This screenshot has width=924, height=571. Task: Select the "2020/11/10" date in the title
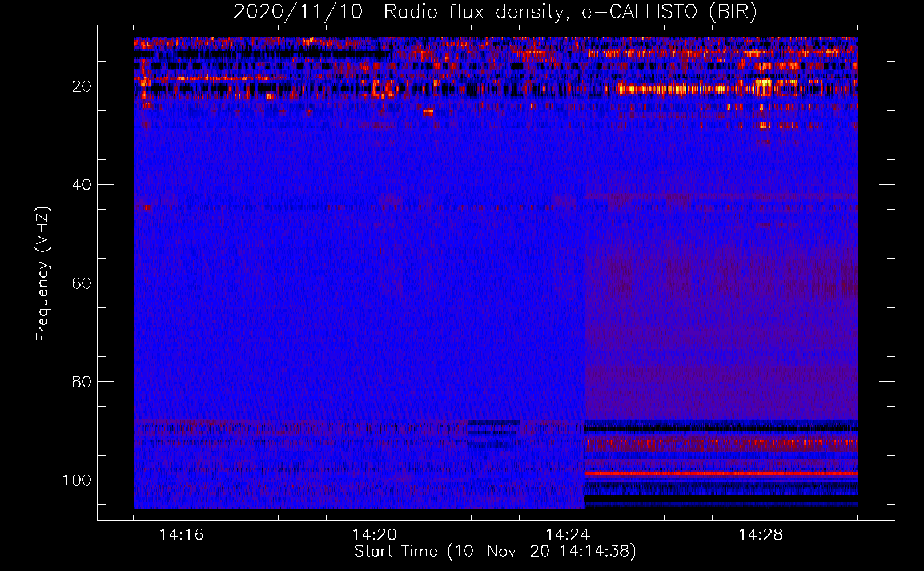click(298, 12)
